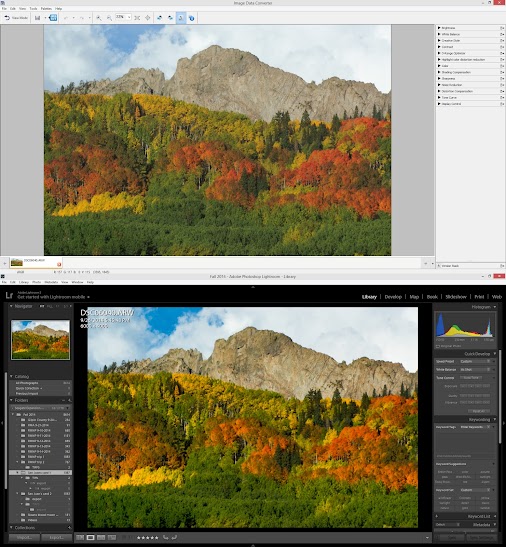The width and height of the screenshot is (506, 547).
Task: Click the Export button
Action: click(57, 538)
